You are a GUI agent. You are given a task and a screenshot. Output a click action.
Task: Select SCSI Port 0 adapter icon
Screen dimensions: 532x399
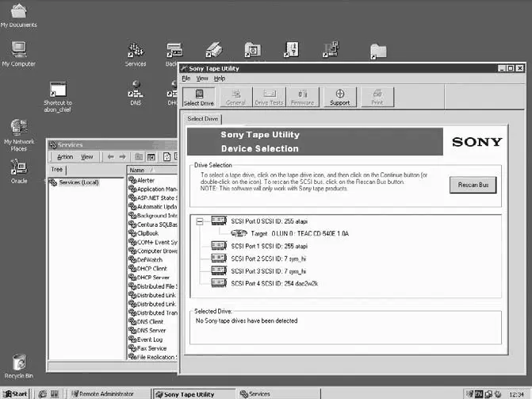(x=219, y=221)
